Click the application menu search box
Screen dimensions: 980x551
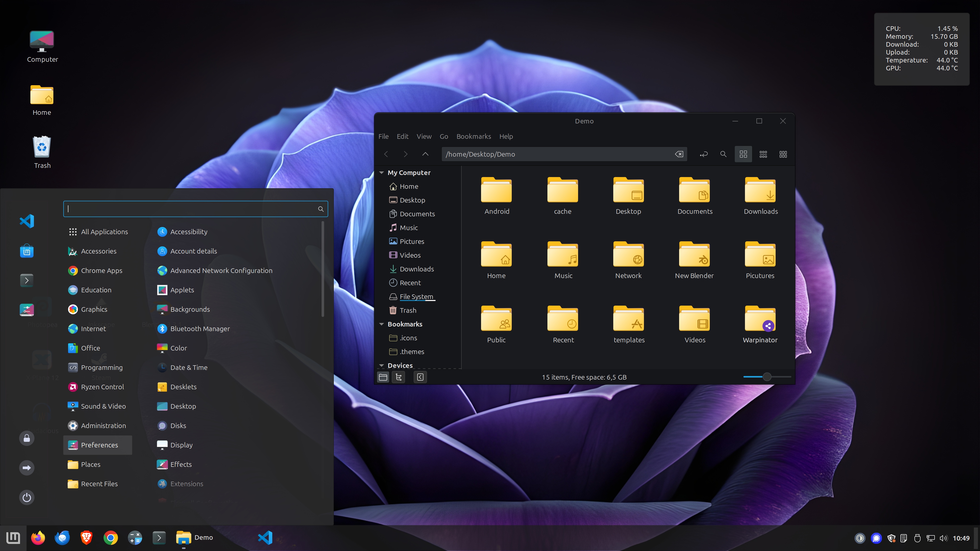195,209
